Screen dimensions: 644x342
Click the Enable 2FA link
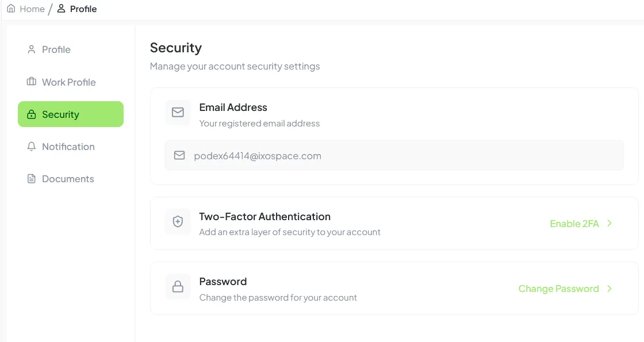tap(574, 224)
